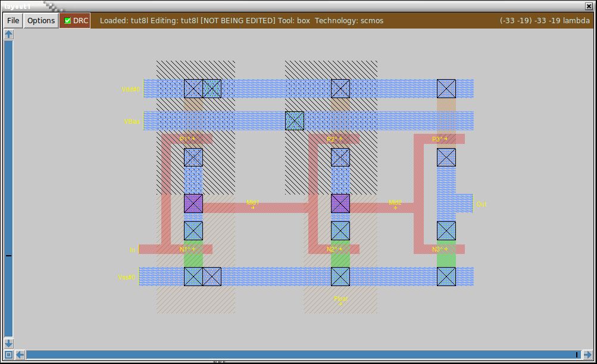The image size is (597, 364).
Task: Click the Float label below the Vss rail
Action: pyautogui.click(x=341, y=299)
